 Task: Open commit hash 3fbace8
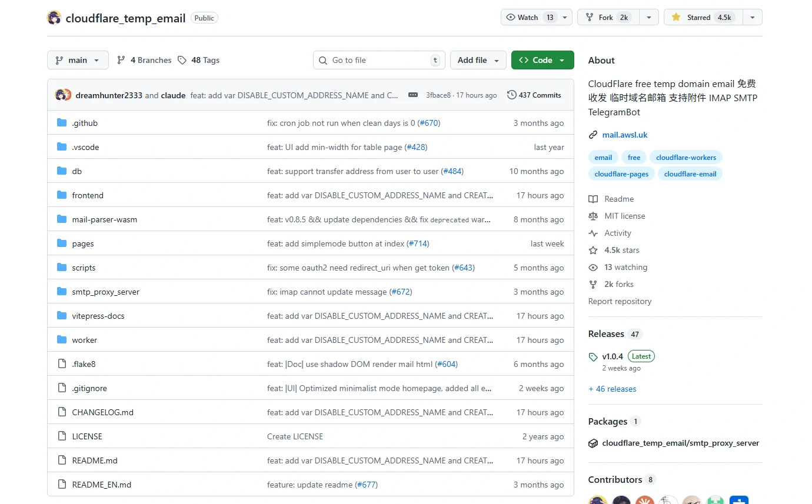tap(438, 95)
